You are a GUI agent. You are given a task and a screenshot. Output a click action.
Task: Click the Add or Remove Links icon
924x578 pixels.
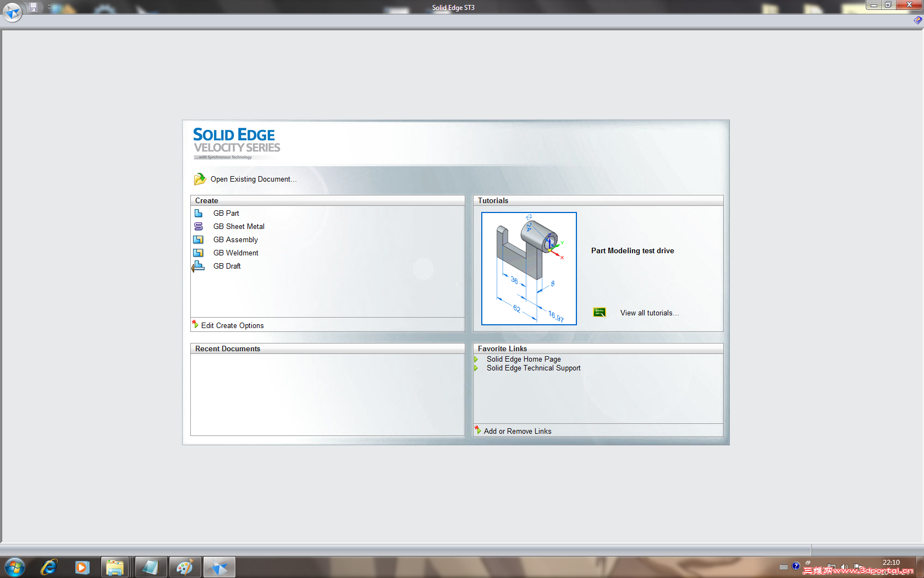[478, 430]
